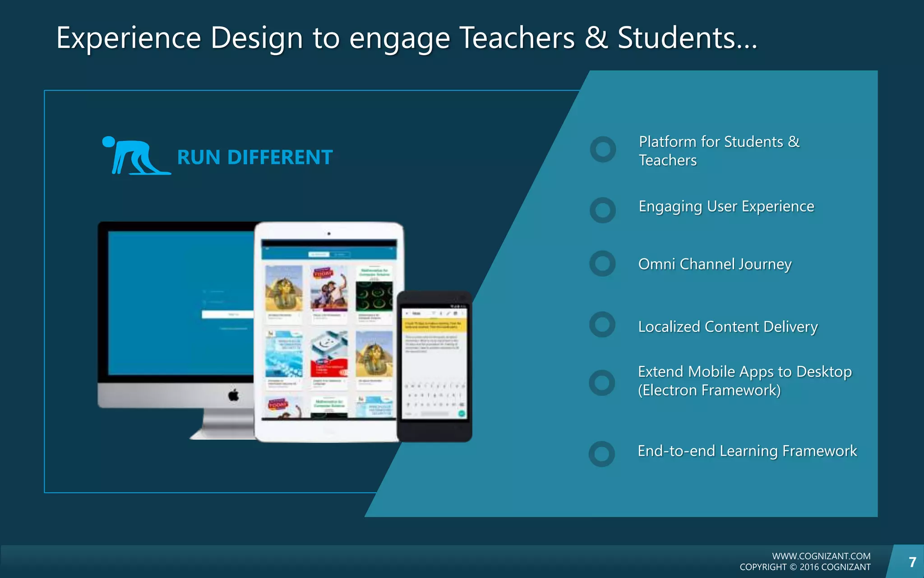924x578 pixels.
Task: Click the crouching runner icon
Action: click(x=136, y=155)
